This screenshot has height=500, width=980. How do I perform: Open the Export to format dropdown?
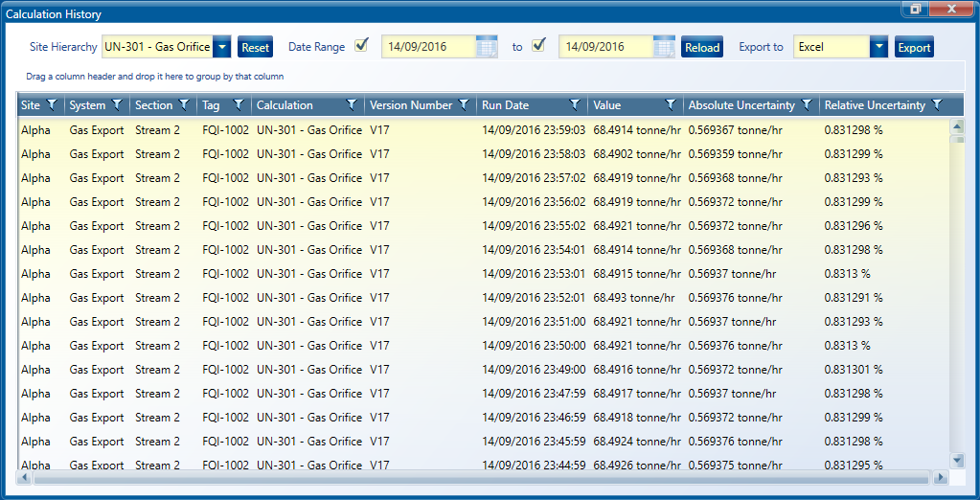pyautogui.click(x=878, y=47)
